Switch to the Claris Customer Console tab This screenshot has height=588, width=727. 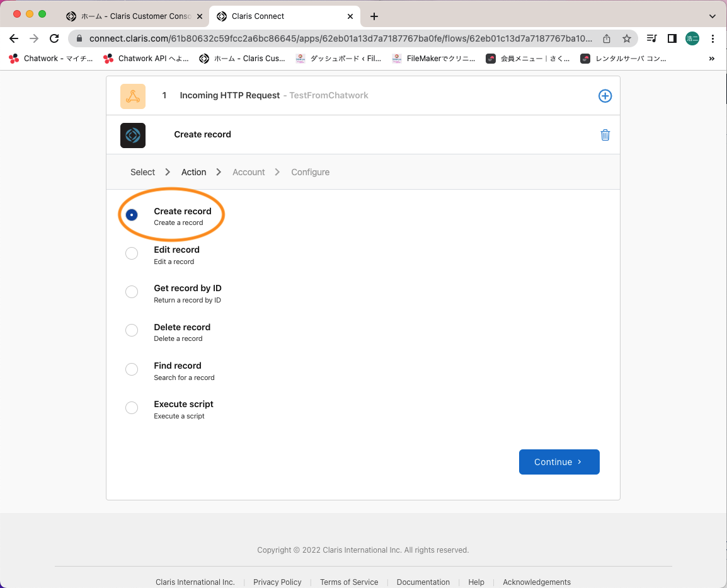pos(134,16)
